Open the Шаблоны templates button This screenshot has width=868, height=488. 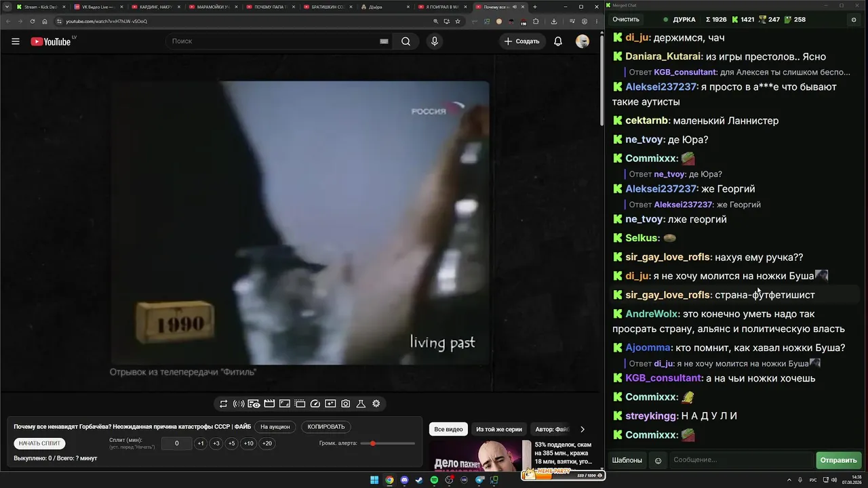tap(627, 461)
